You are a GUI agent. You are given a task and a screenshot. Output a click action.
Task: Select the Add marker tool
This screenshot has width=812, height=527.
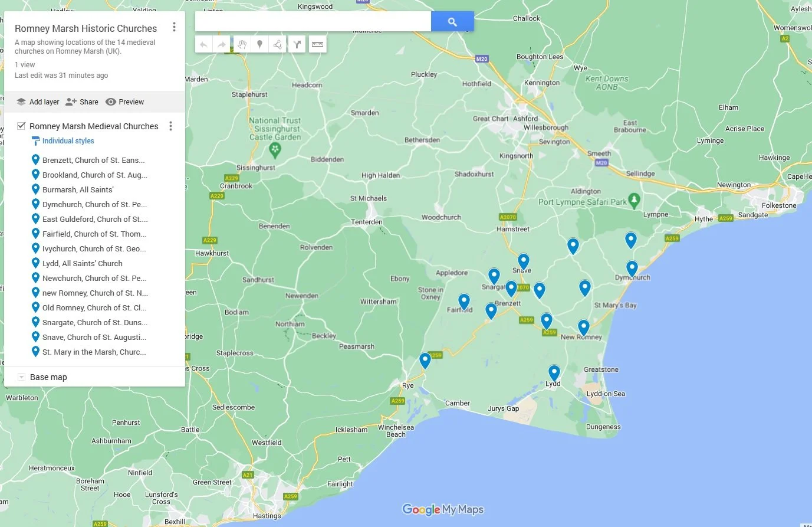(259, 44)
